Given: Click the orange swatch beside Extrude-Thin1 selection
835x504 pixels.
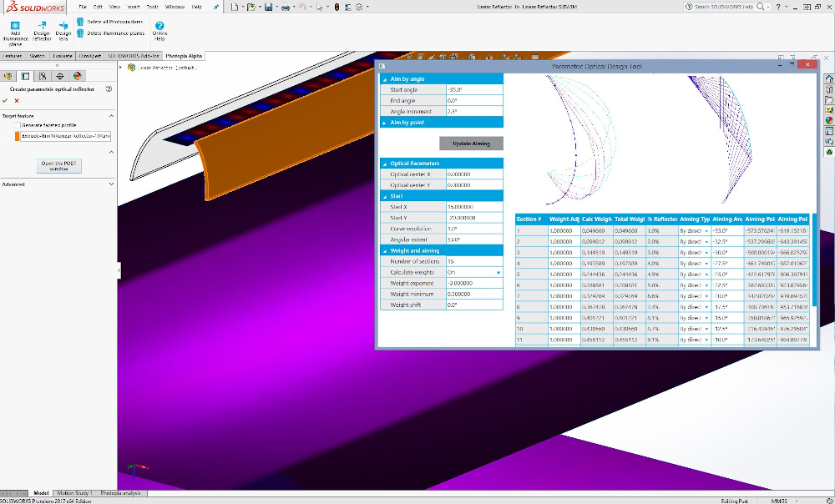Looking at the screenshot, I should tap(18, 136).
